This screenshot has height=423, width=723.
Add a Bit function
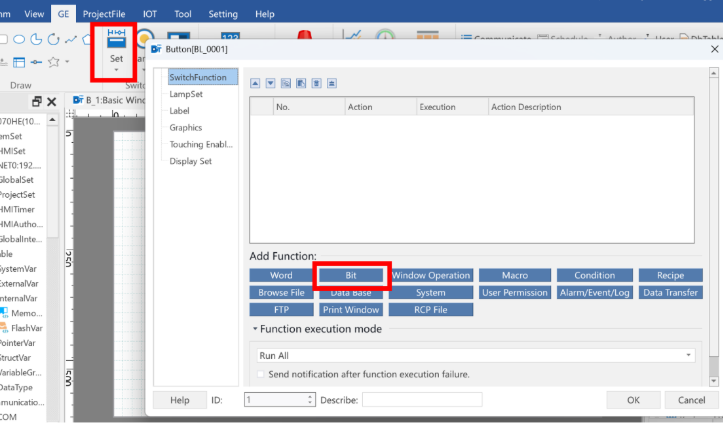click(351, 275)
